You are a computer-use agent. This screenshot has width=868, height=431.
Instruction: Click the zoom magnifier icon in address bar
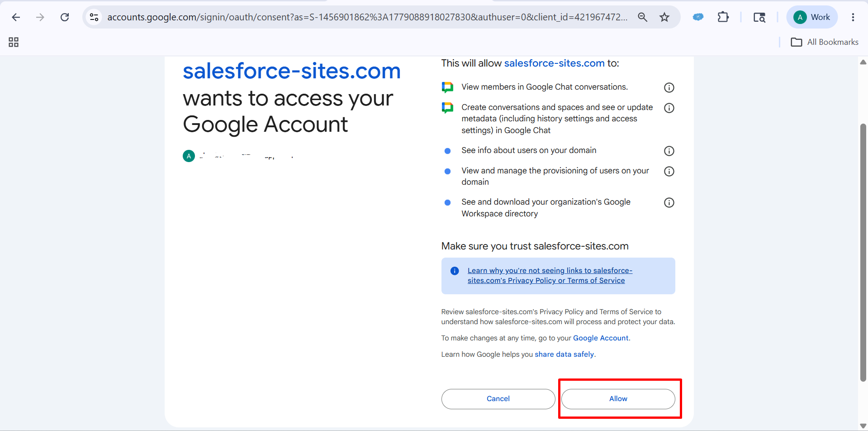click(x=642, y=17)
